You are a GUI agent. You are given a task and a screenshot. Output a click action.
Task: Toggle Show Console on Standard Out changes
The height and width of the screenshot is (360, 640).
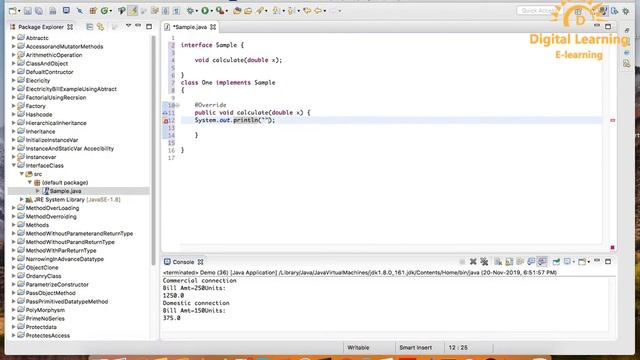tap(531, 262)
